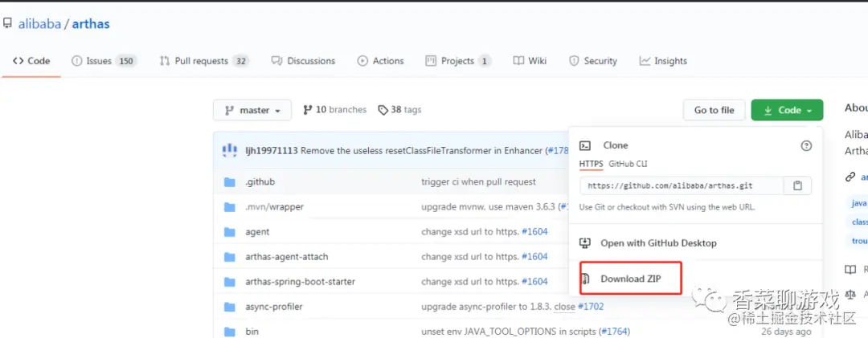Viewport: 868px width, 338px height.
Task: Click the Go to file button
Action: 714,110
